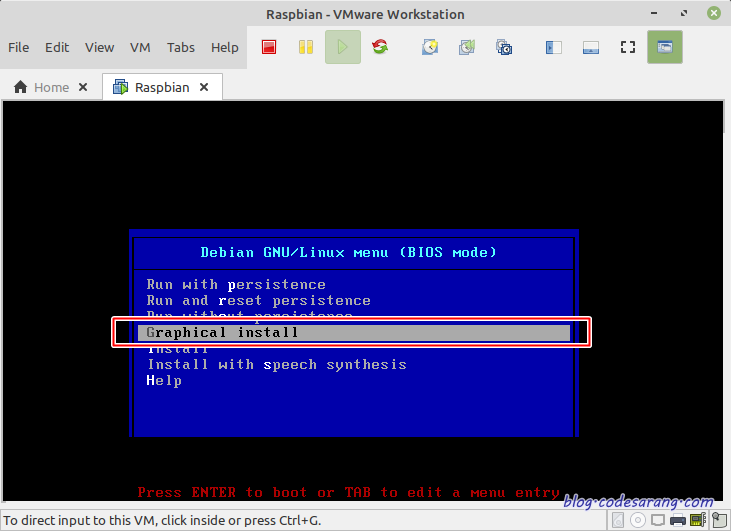Viewport: 731px width, 531px height.
Task: Select the 'Graphical install' boot entry
Action: point(354,332)
